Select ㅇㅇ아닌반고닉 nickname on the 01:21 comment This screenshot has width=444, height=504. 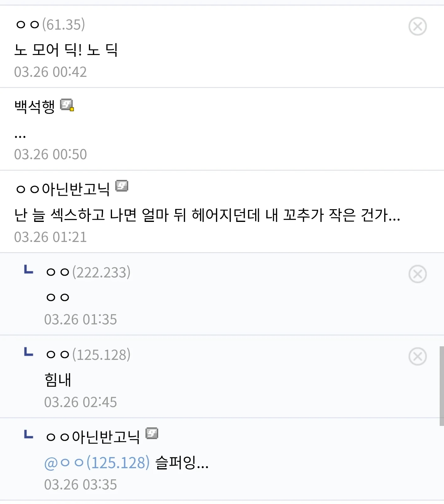tap(63, 189)
